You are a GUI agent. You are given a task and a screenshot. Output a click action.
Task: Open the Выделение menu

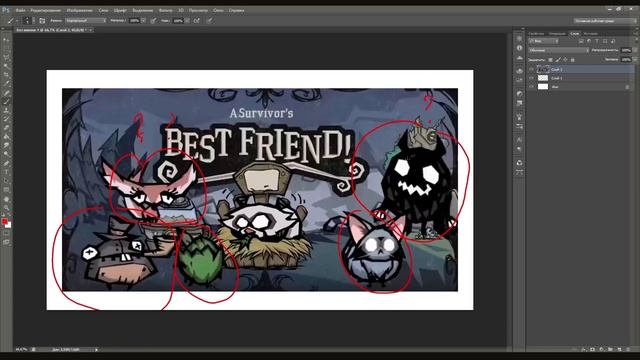point(142,10)
